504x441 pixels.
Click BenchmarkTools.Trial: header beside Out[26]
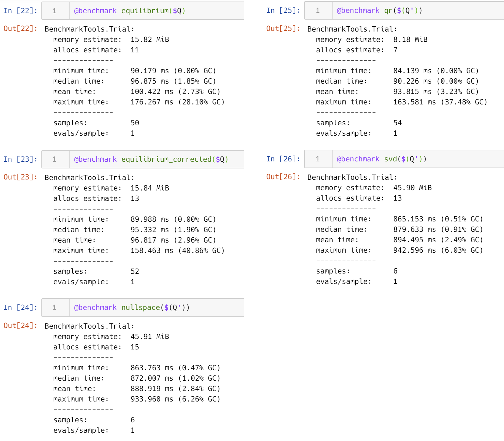(352, 177)
